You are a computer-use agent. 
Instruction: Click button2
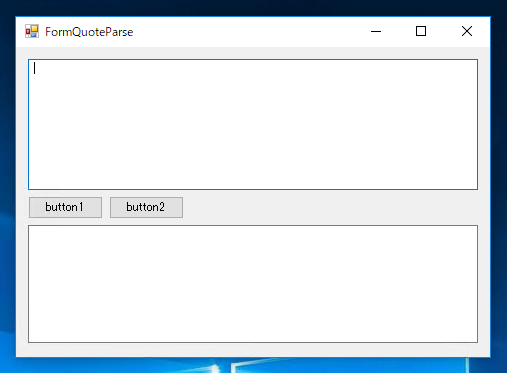pos(146,207)
